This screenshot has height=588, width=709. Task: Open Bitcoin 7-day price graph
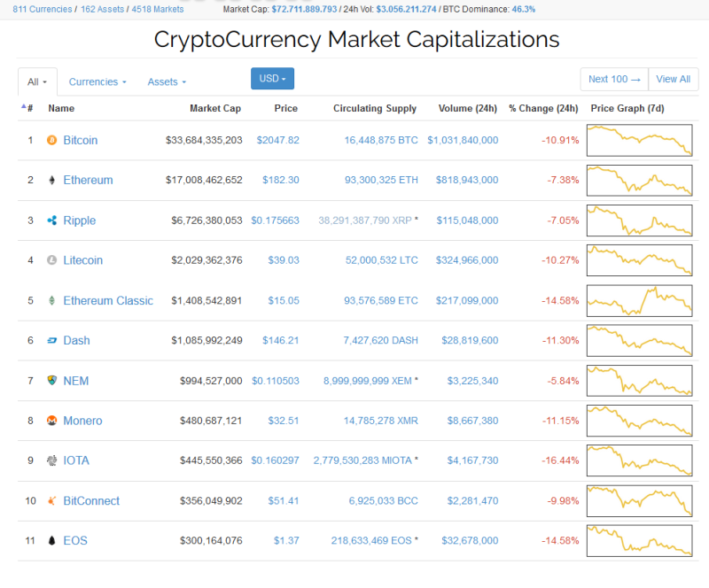click(638, 140)
